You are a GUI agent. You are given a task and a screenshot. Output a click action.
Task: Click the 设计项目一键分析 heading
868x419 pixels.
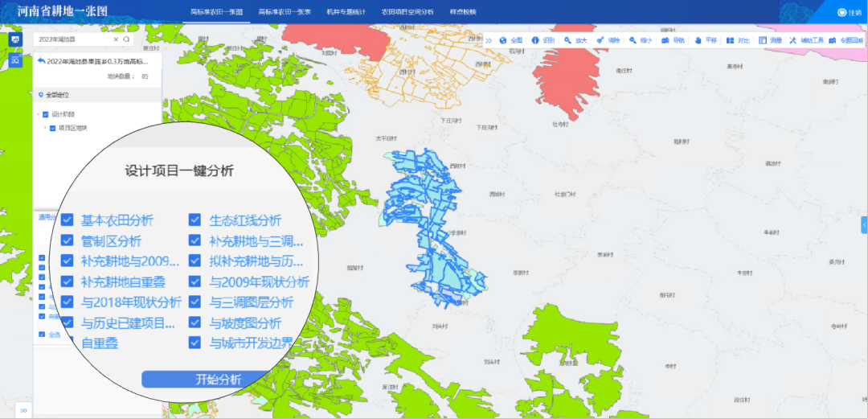pyautogui.click(x=179, y=170)
